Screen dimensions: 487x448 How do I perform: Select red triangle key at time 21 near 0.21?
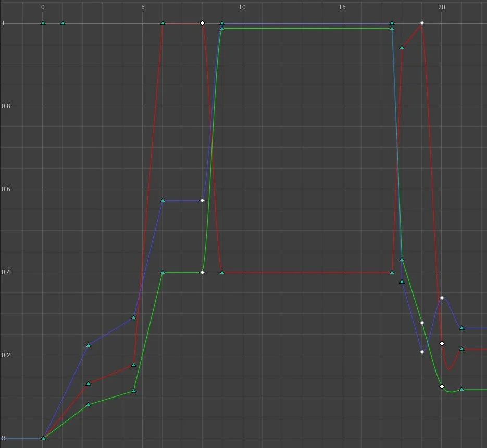coord(462,349)
